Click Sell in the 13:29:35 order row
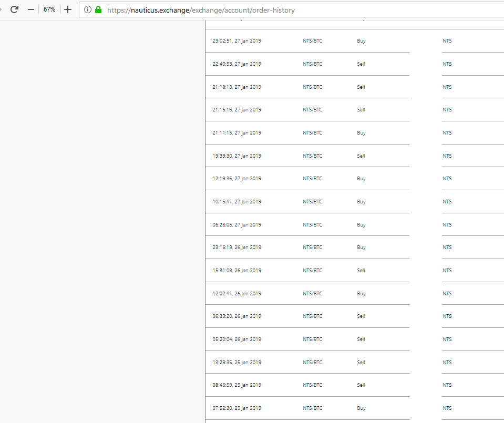This screenshot has width=504, height=423. click(x=361, y=362)
